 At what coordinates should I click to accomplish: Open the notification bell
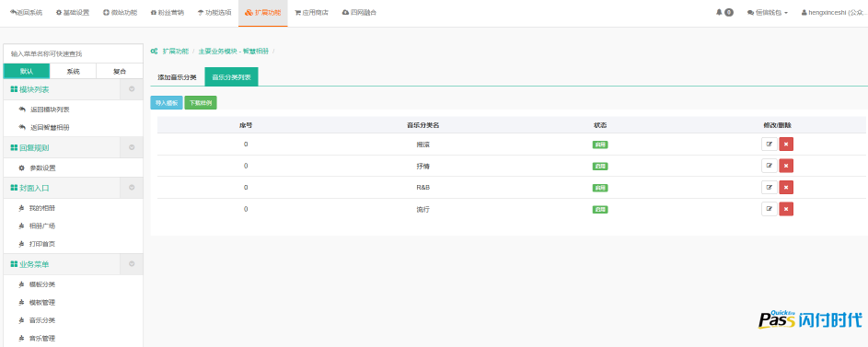tap(719, 12)
